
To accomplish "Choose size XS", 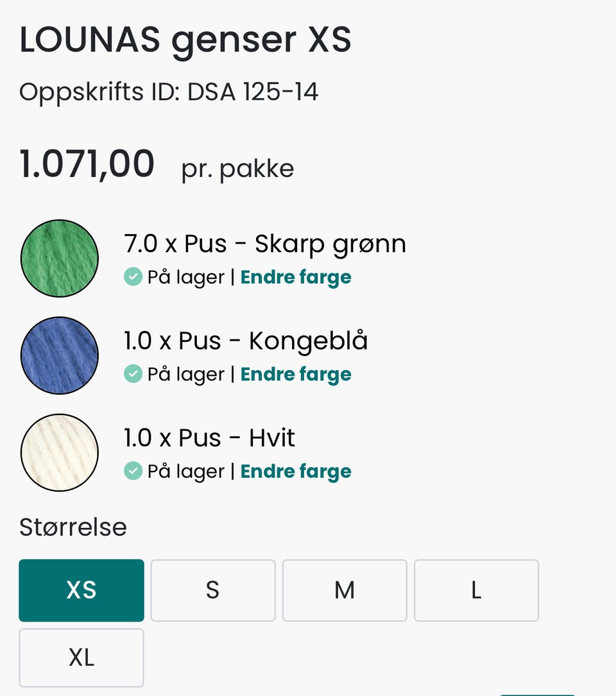I will click(81, 590).
